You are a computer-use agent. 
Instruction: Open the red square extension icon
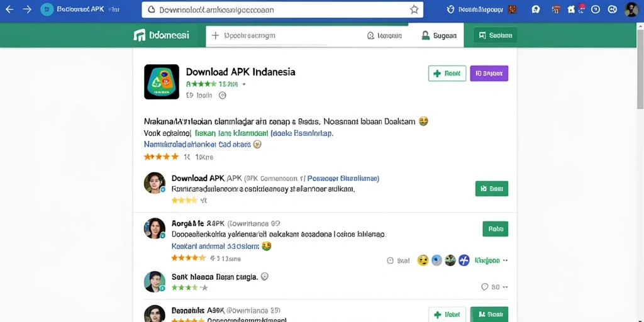coord(512,9)
